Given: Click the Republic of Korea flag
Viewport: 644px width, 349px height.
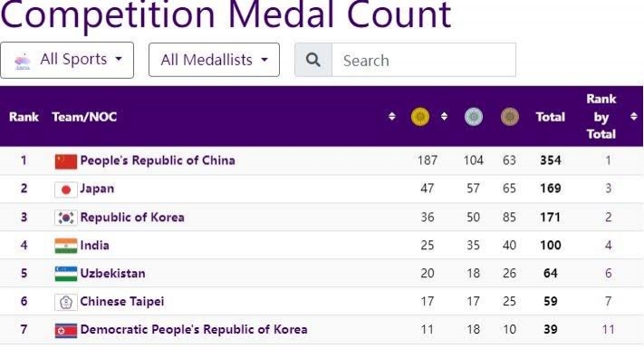Looking at the screenshot, I should [66, 218].
